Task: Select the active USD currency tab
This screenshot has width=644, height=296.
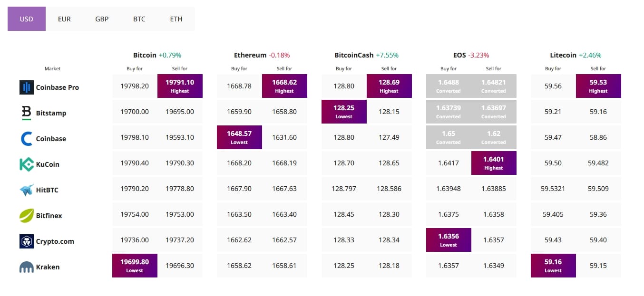Action: click(x=27, y=19)
